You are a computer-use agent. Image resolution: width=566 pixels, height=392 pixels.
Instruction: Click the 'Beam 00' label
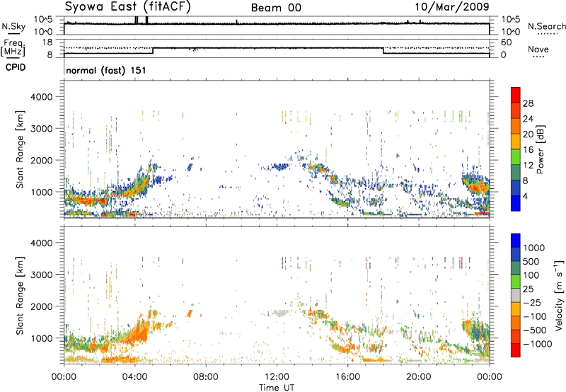(x=276, y=8)
